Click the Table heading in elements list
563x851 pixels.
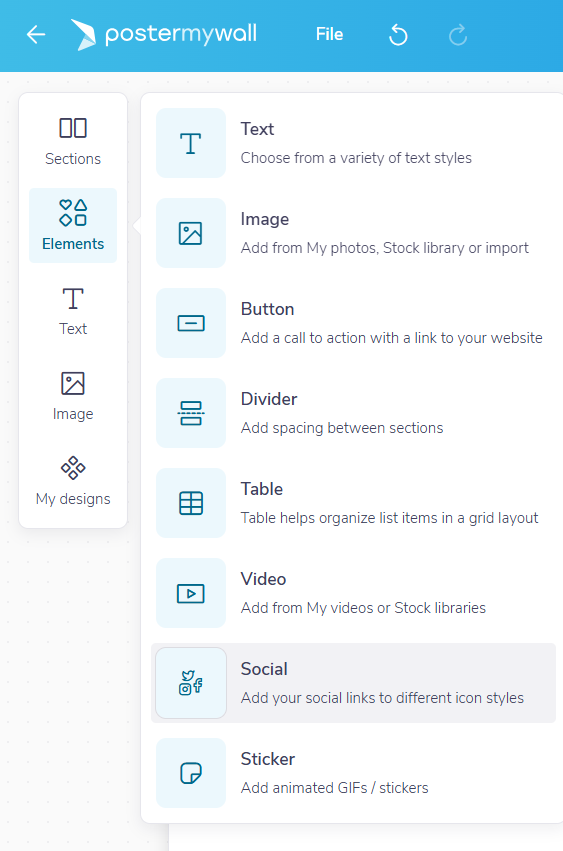(262, 489)
